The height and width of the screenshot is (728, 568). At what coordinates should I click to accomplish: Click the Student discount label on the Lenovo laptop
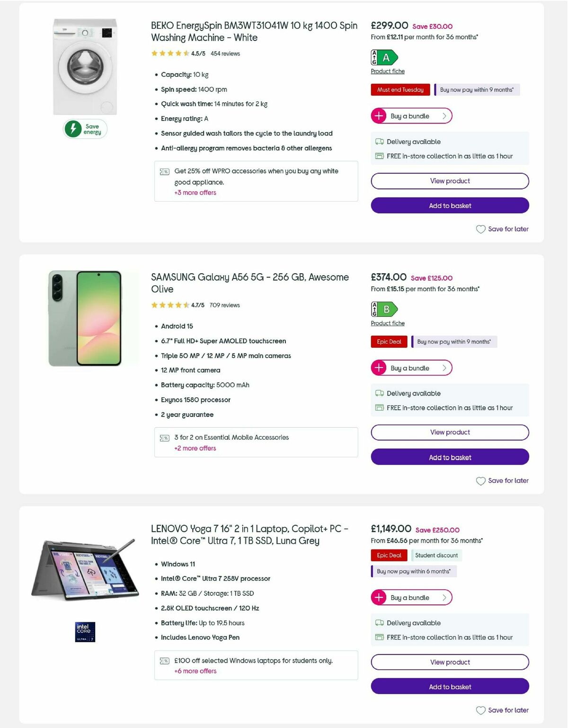[x=436, y=555]
